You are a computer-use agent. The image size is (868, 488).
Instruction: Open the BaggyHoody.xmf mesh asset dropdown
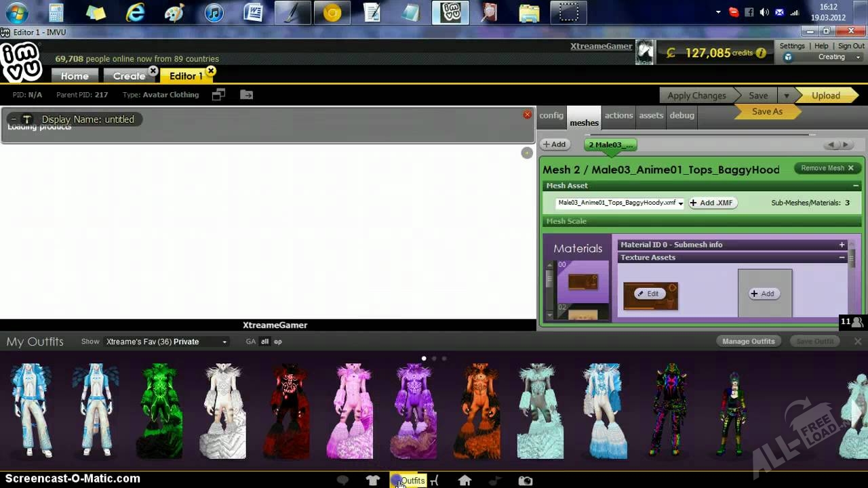point(680,203)
